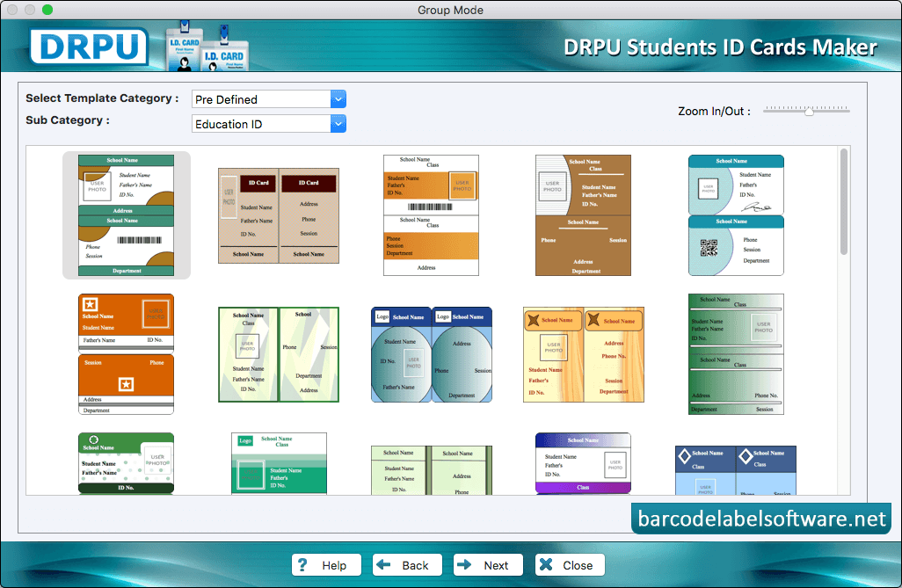Select the orange barcode template with white background
The width and height of the screenshot is (902, 588).
pos(431,215)
